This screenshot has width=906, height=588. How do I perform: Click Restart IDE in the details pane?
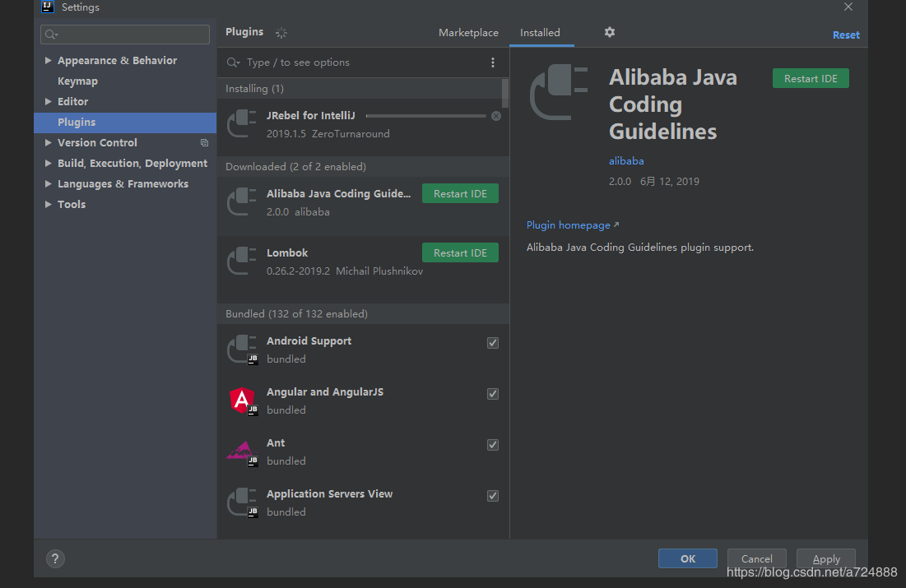(811, 79)
